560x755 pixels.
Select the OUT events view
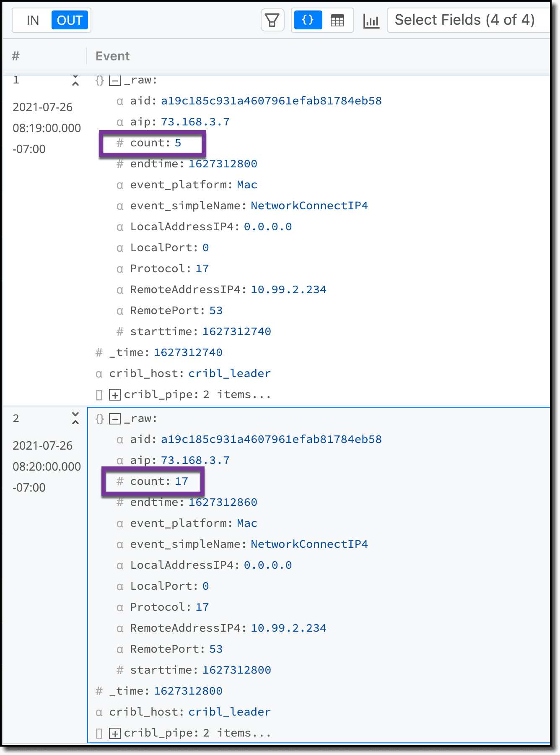click(x=70, y=20)
